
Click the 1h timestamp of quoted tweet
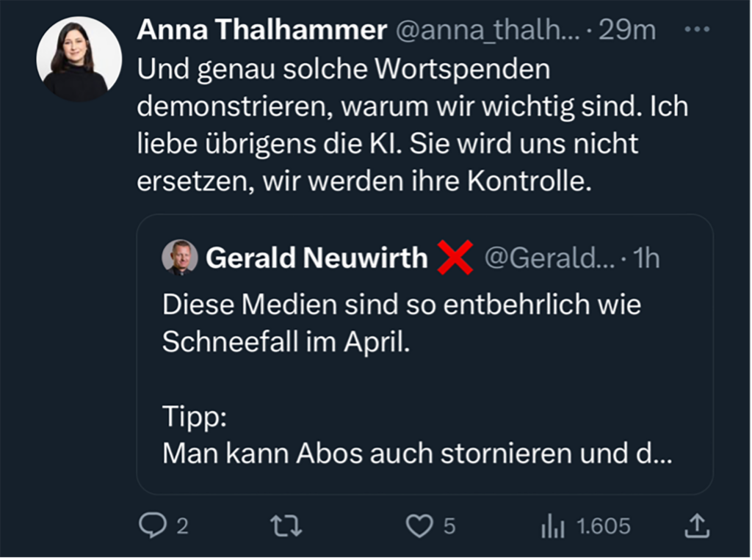(646, 258)
